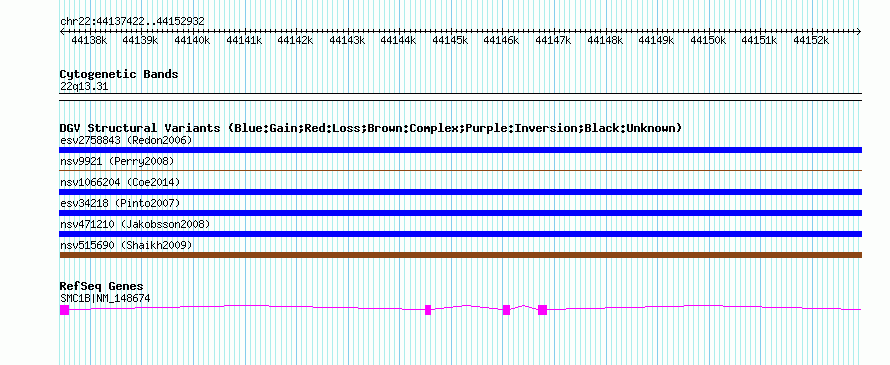Click the 44151k ruler tick label
This screenshot has width=890, height=365.
[x=760, y=40]
